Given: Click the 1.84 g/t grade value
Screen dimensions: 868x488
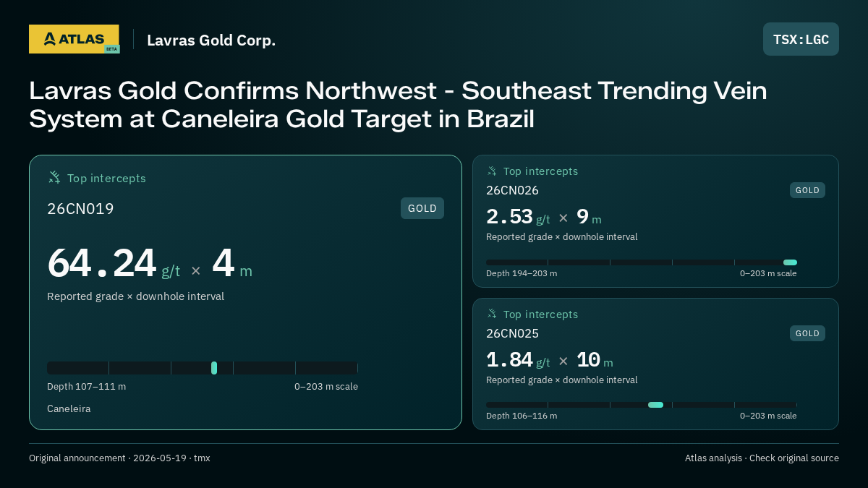Looking at the screenshot, I should click(518, 360).
